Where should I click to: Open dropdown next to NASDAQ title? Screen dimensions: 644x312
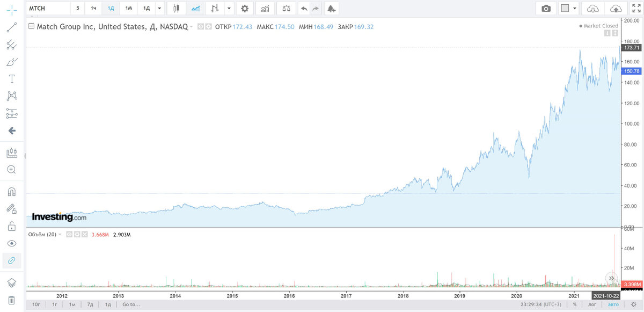(x=191, y=26)
